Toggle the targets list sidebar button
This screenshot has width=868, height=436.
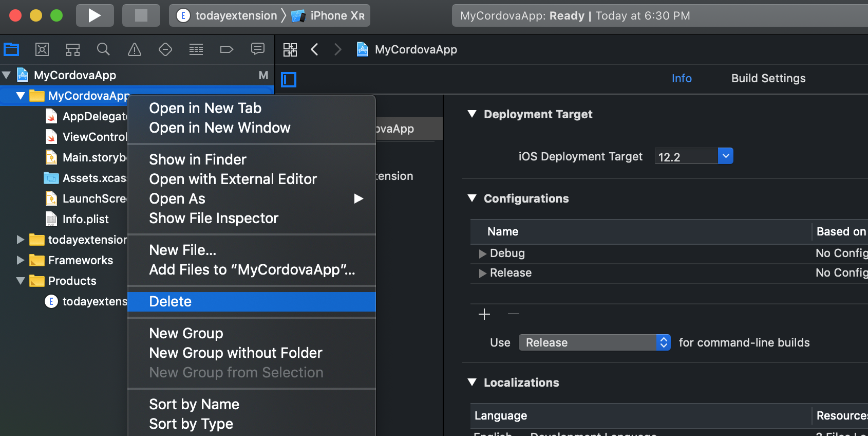pyautogui.click(x=289, y=80)
